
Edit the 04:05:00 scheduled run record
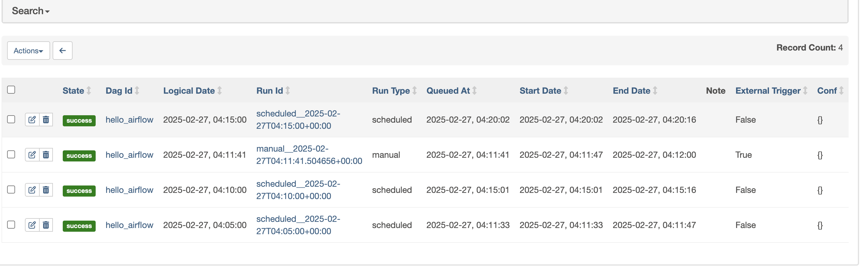pyautogui.click(x=32, y=226)
